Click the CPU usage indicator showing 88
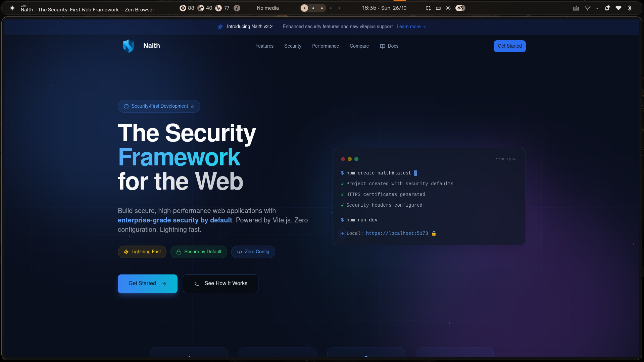 coord(187,8)
